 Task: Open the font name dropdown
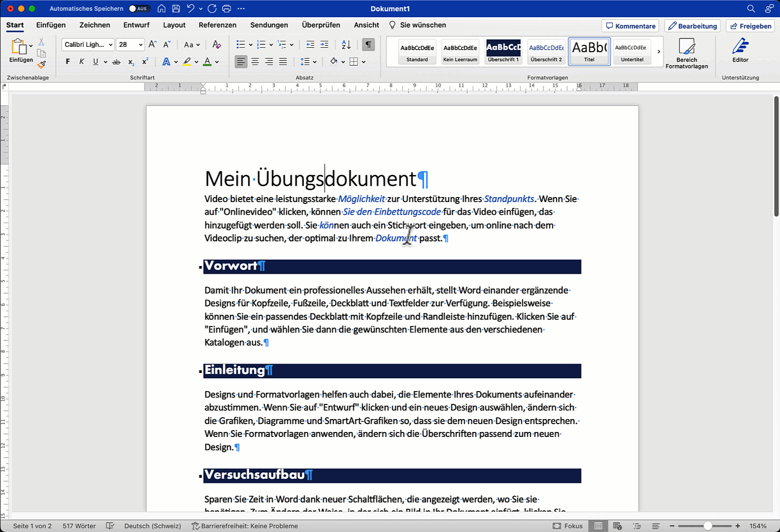pos(110,45)
